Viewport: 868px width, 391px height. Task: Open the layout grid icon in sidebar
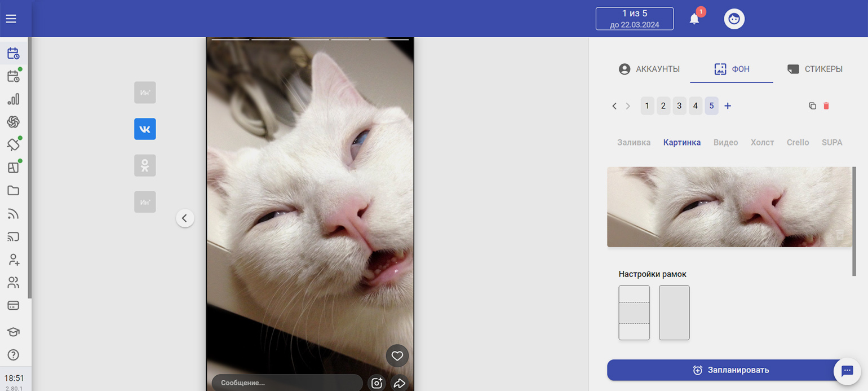coord(14,168)
